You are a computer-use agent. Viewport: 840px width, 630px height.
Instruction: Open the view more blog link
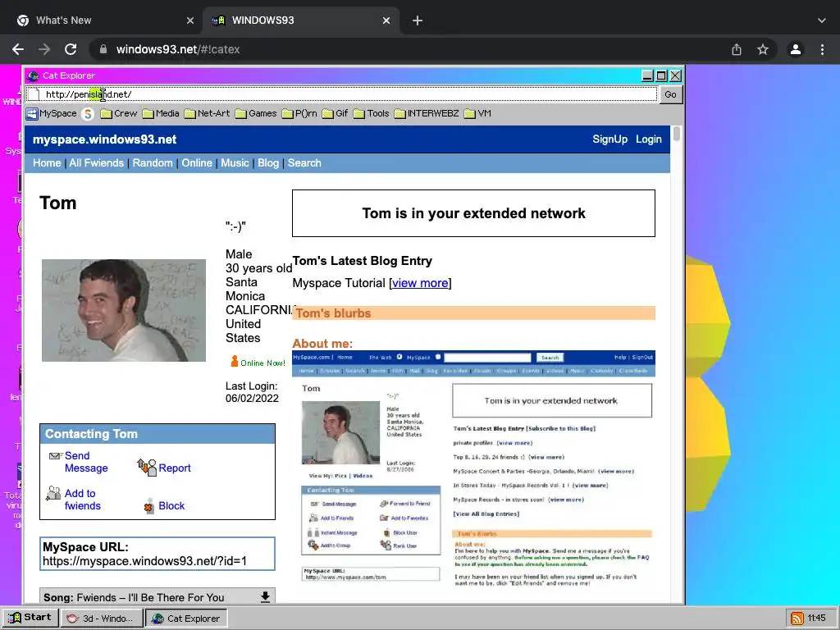420,283
